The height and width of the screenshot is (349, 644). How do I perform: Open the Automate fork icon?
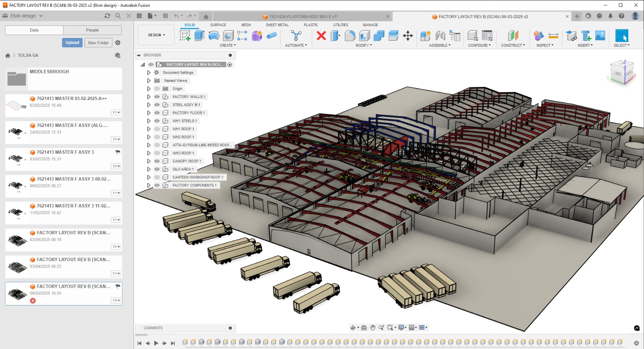[x=296, y=35]
